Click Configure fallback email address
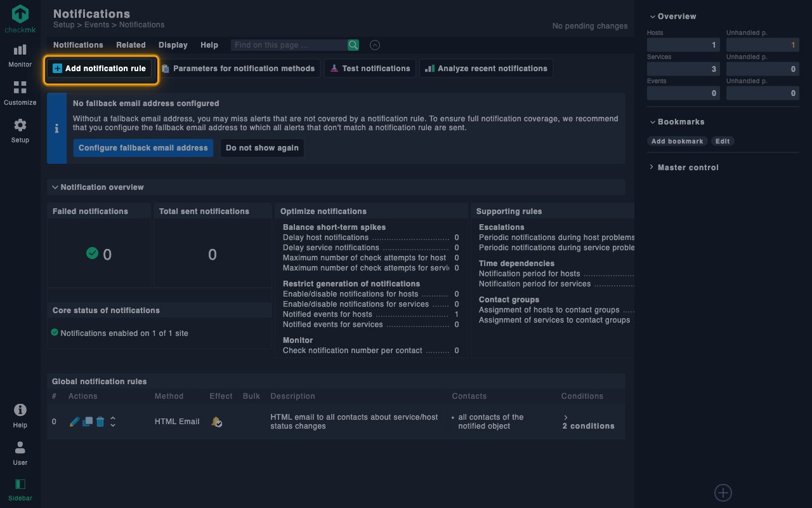Screen dimensions: 812x508 143,148
